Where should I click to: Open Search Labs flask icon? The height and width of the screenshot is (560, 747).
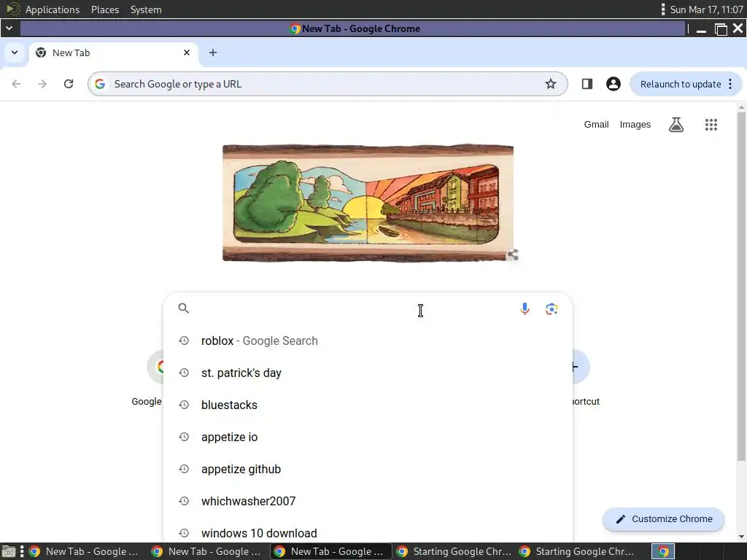676,125
